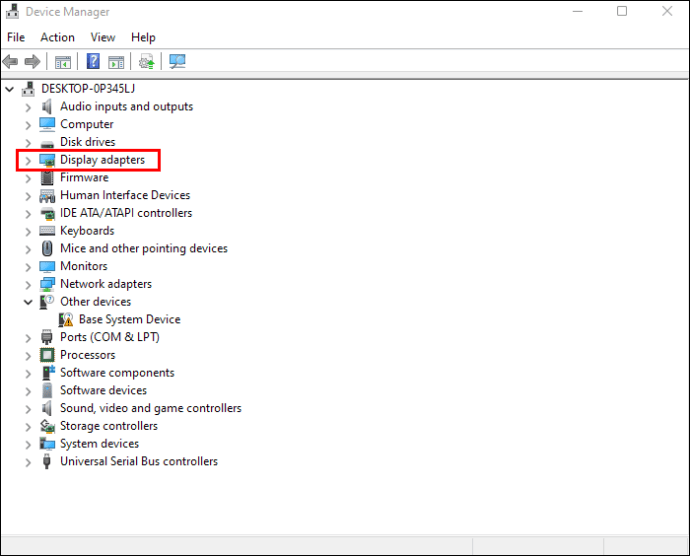Click the Mice and other pointing devices icon
690x556 pixels.
47,249
